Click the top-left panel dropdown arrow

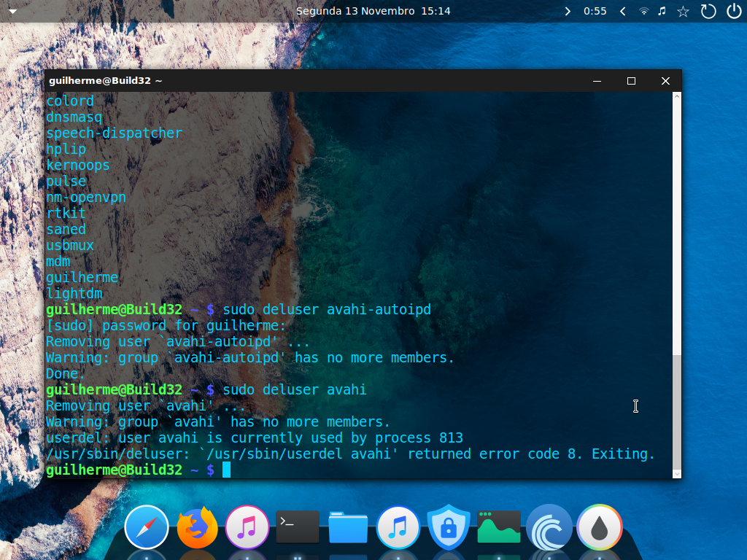pyautogui.click(x=13, y=11)
